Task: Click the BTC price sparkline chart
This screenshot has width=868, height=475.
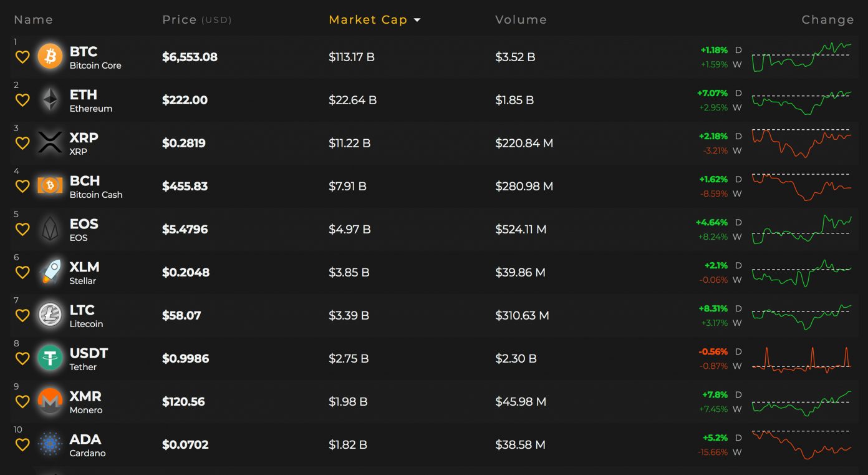Action: coord(801,57)
